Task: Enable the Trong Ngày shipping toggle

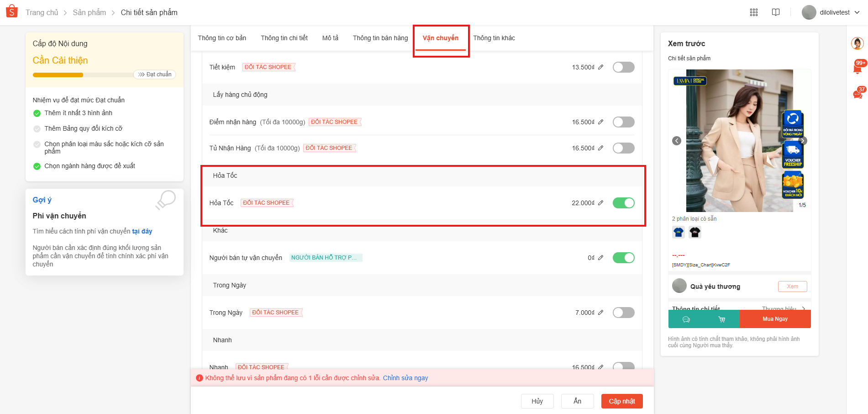Action: tap(624, 313)
